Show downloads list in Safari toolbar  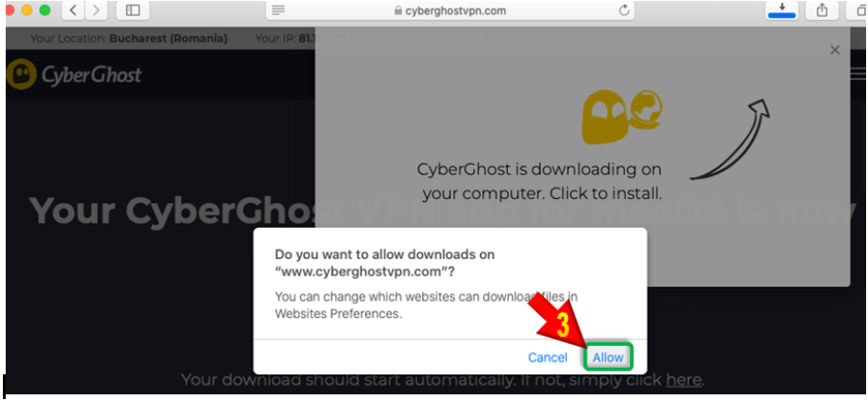[x=781, y=7]
